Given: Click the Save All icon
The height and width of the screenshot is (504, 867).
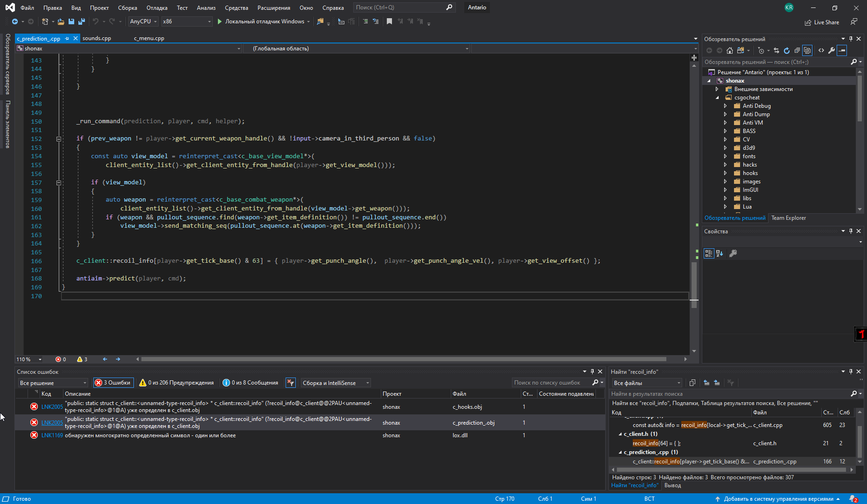Looking at the screenshot, I should tap(82, 21).
